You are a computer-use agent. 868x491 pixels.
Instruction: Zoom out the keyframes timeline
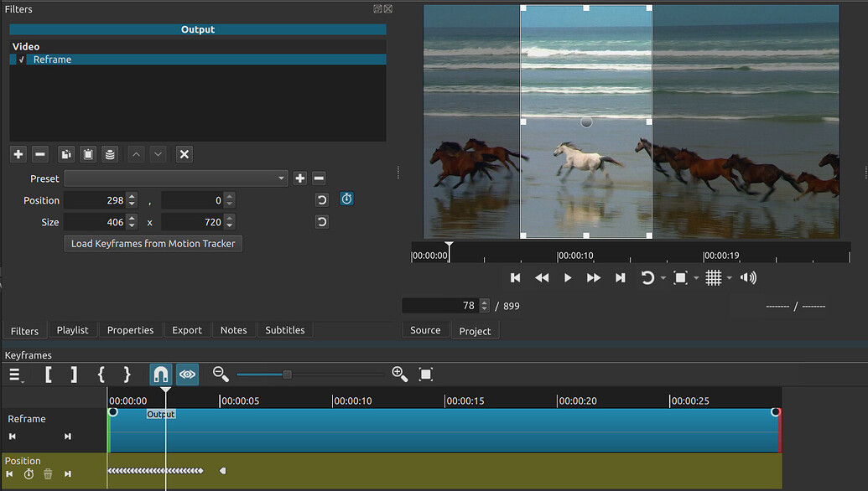[221, 375]
